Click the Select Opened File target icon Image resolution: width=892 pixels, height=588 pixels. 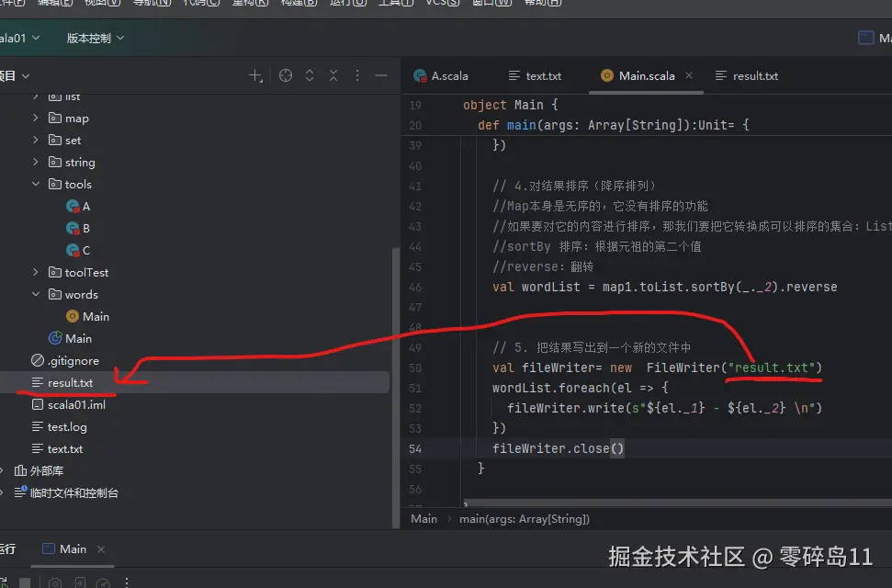click(x=286, y=75)
